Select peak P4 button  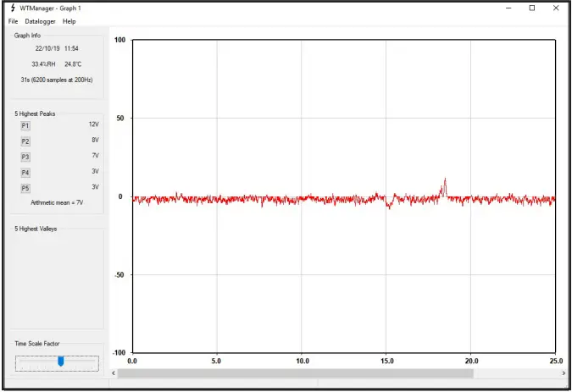click(25, 173)
